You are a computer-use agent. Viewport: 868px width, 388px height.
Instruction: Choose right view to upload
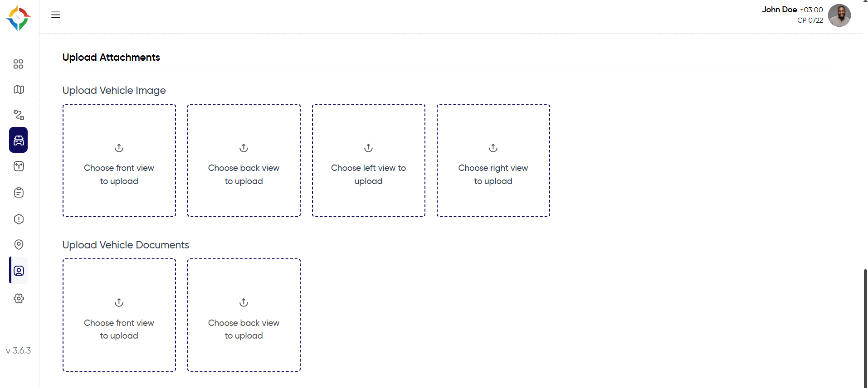point(493,160)
